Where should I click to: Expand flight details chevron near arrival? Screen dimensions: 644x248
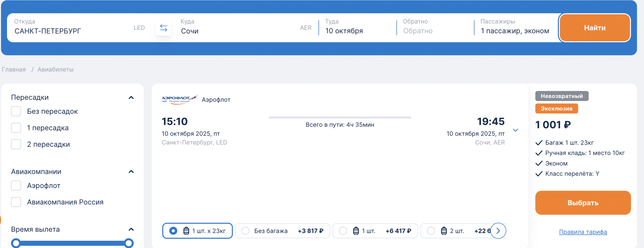coord(515,130)
